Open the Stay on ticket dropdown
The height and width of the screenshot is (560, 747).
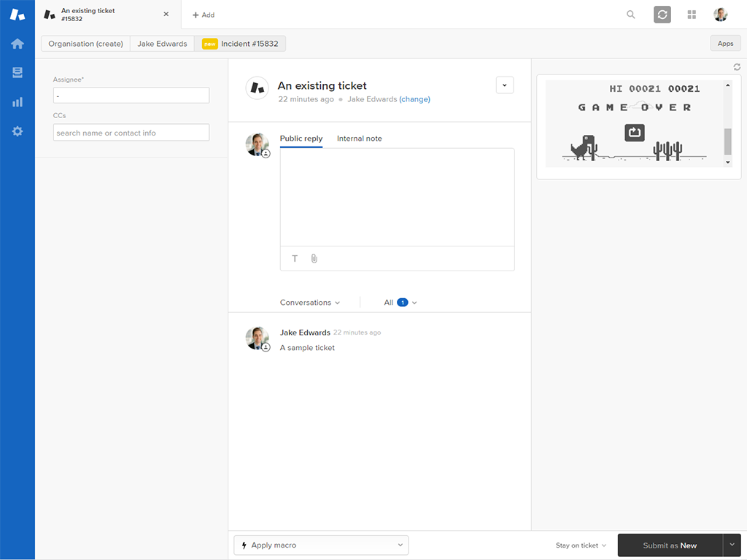(580, 545)
